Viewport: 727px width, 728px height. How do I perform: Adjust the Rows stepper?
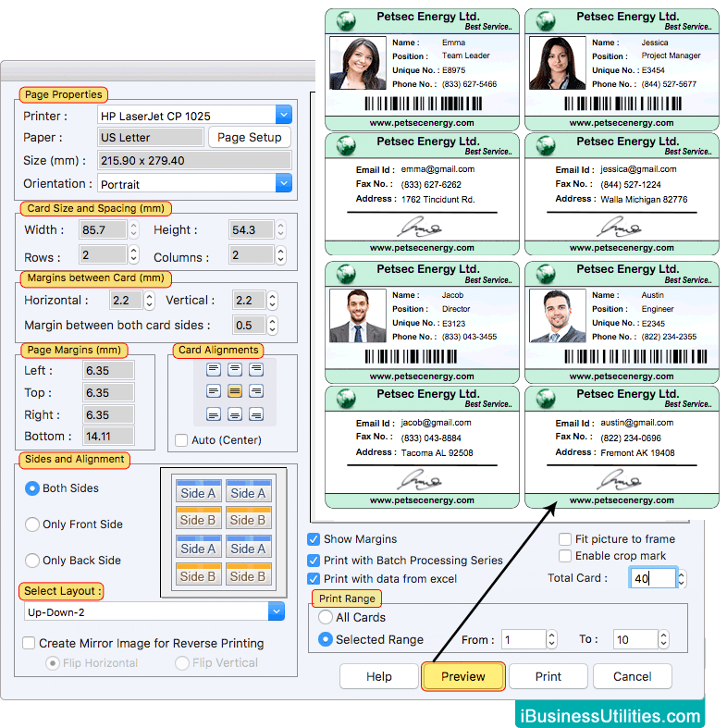134,254
